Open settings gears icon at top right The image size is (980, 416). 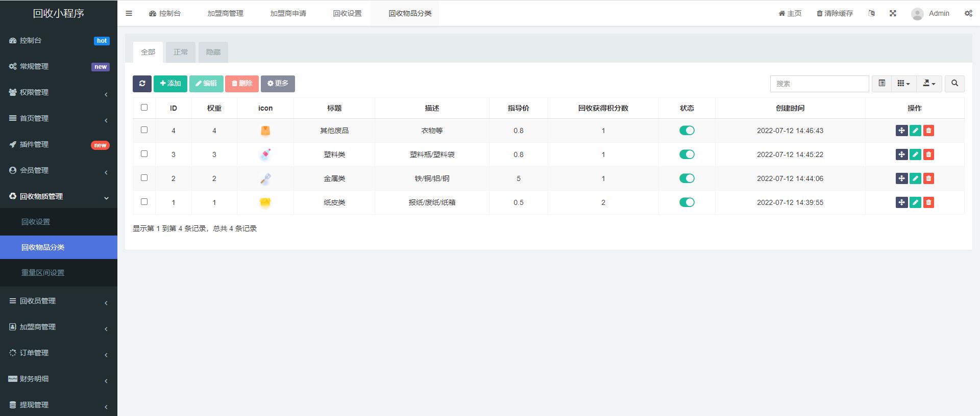(x=968, y=13)
